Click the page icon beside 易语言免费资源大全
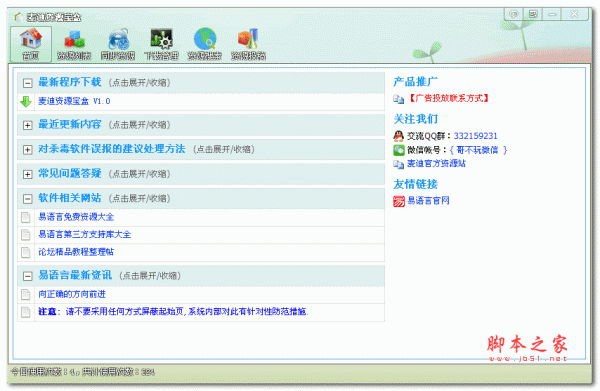This screenshot has width=600, height=391. (26, 217)
